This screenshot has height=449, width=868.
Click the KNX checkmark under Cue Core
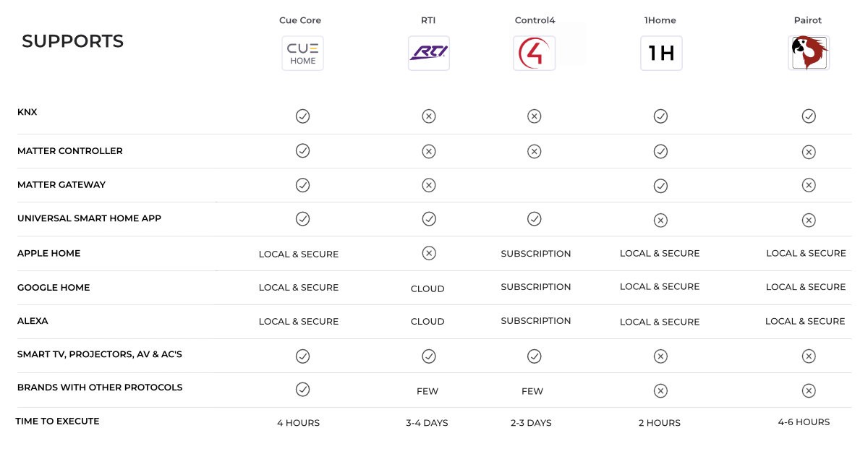pos(302,116)
